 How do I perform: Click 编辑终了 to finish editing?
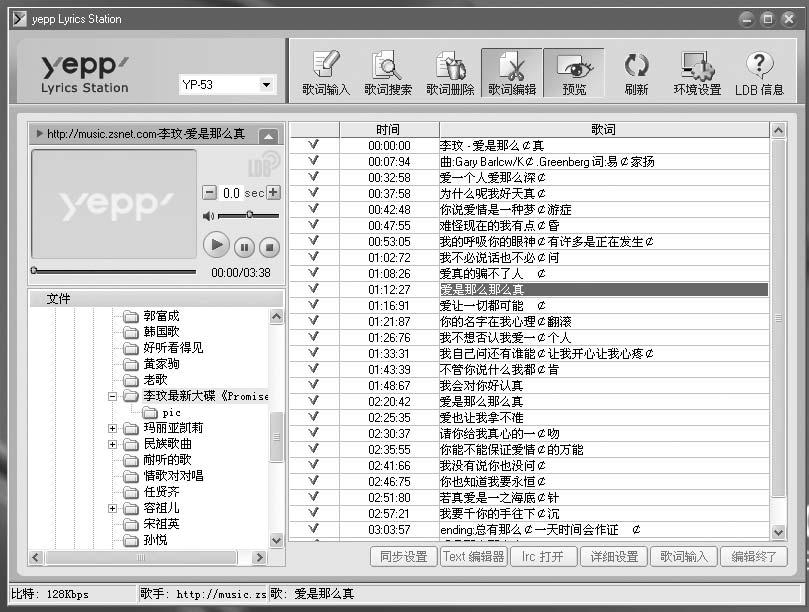click(754, 557)
